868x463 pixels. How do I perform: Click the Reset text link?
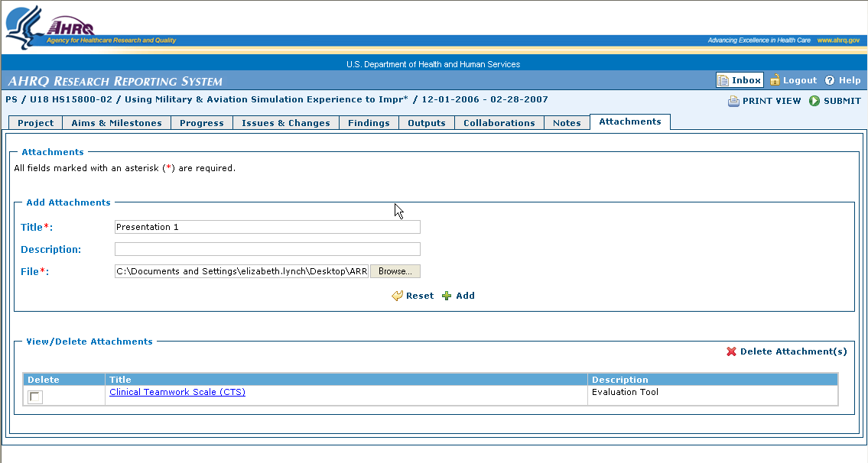420,296
